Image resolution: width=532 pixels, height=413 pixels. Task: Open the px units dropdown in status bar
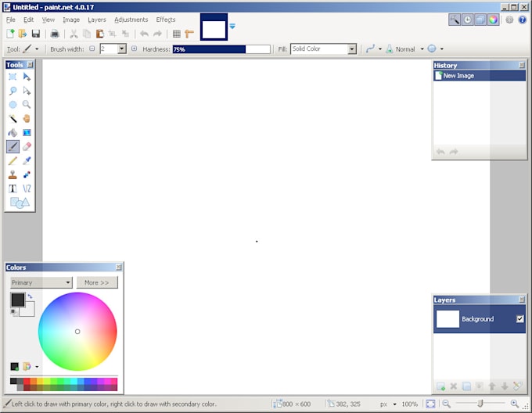coord(394,404)
